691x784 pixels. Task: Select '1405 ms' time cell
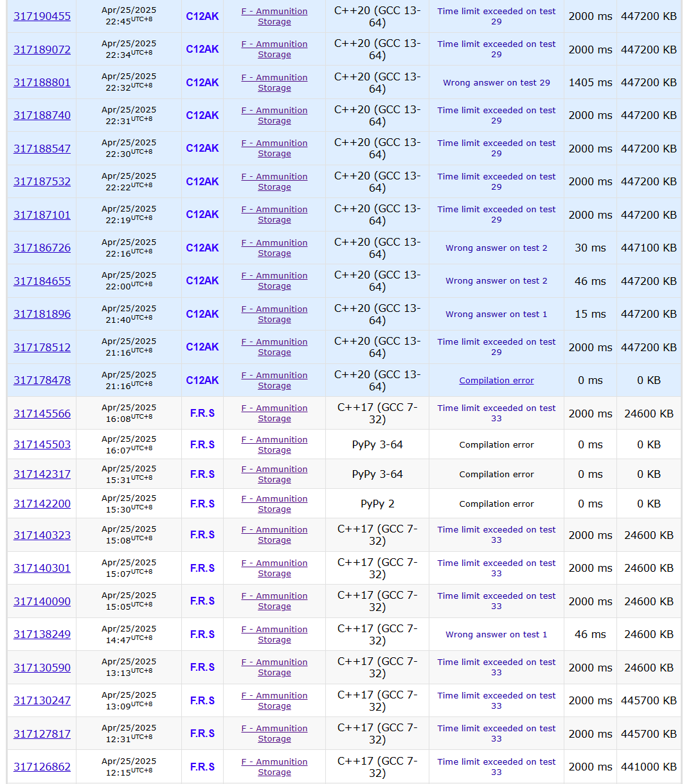pos(590,82)
